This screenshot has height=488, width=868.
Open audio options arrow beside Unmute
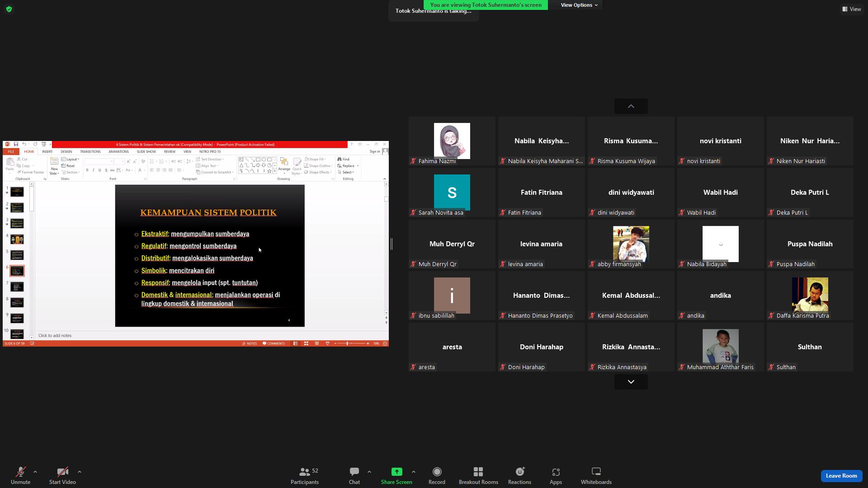click(x=35, y=472)
